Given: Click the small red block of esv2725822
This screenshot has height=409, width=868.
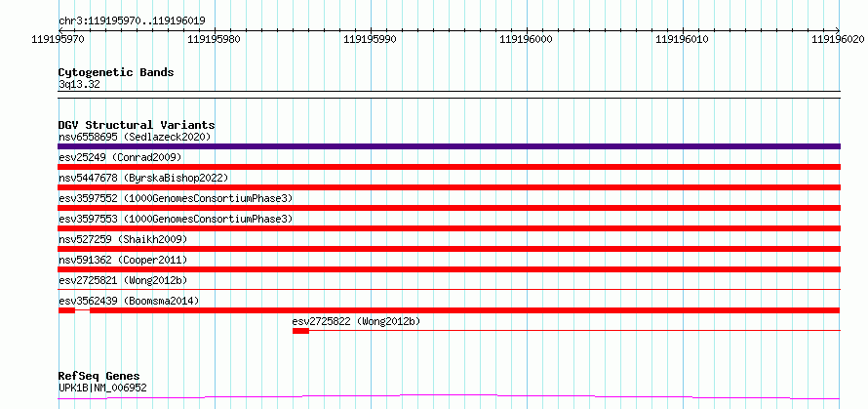Looking at the screenshot, I should tap(300, 331).
